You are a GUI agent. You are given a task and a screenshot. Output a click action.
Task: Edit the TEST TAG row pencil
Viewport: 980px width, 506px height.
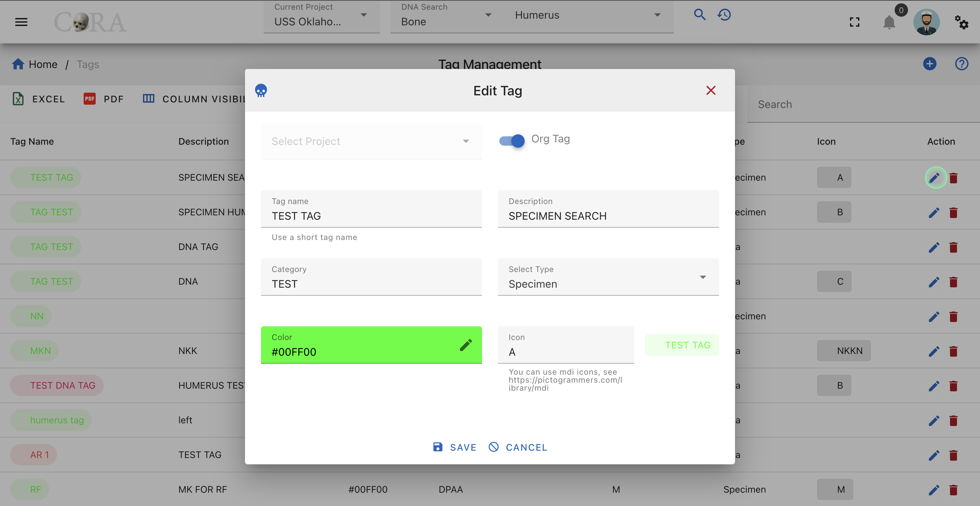[x=934, y=178]
